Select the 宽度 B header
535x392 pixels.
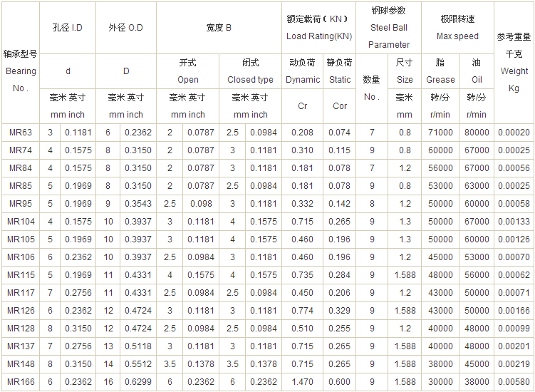(219, 28)
